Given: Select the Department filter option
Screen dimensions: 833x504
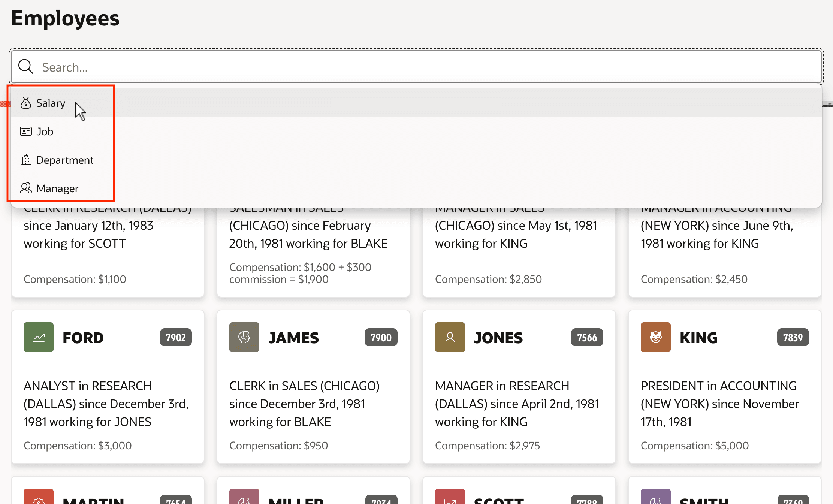Looking at the screenshot, I should pos(416,160).
